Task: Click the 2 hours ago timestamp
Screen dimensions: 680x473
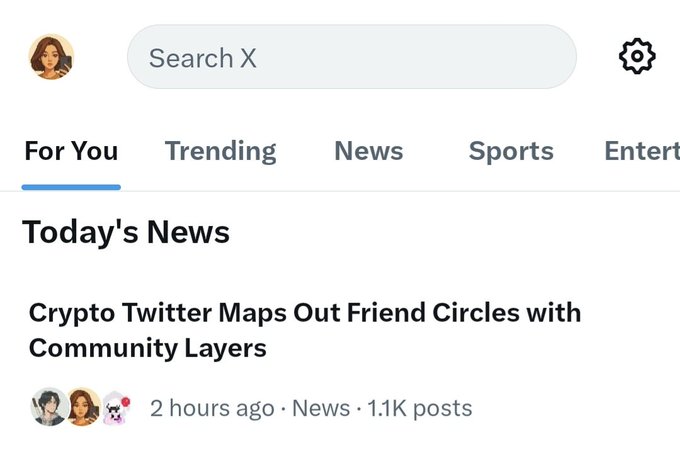Action: 212,408
